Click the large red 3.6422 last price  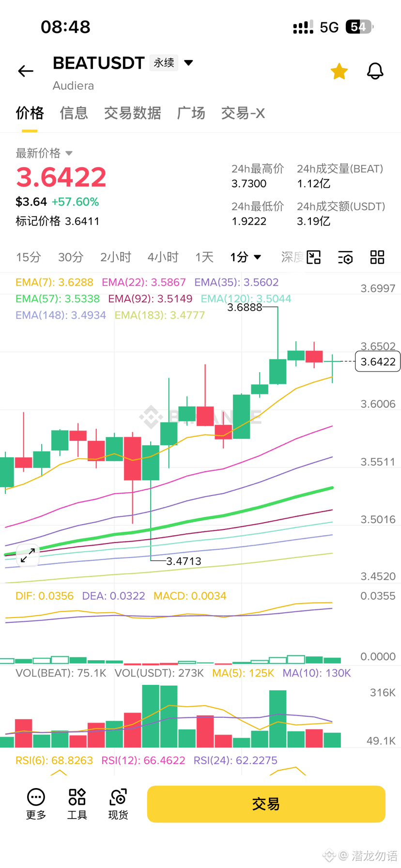tap(61, 177)
